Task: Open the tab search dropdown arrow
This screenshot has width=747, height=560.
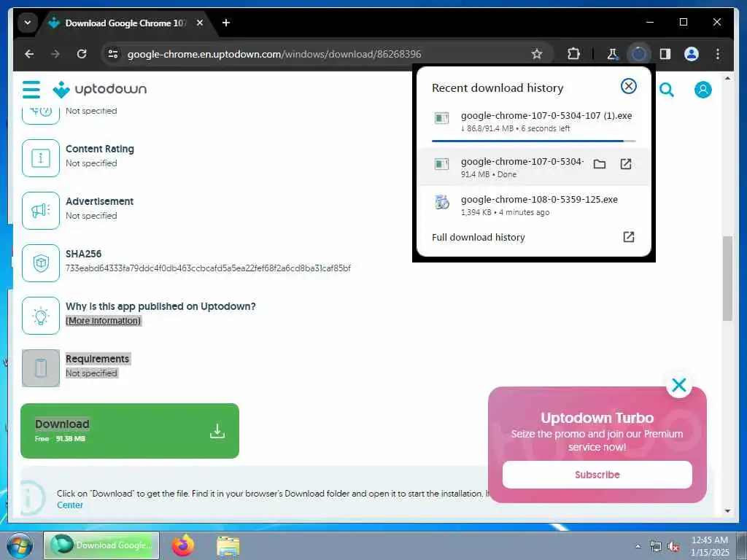Action: (28, 23)
